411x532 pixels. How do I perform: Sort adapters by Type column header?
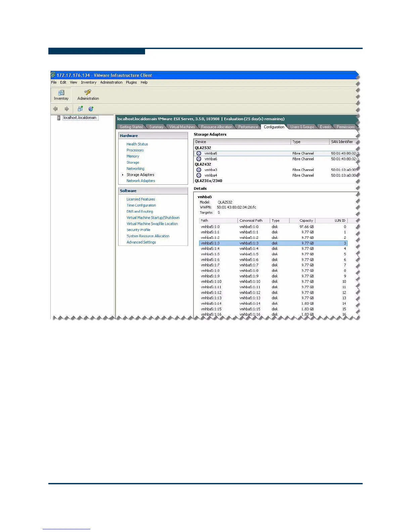[310, 142]
